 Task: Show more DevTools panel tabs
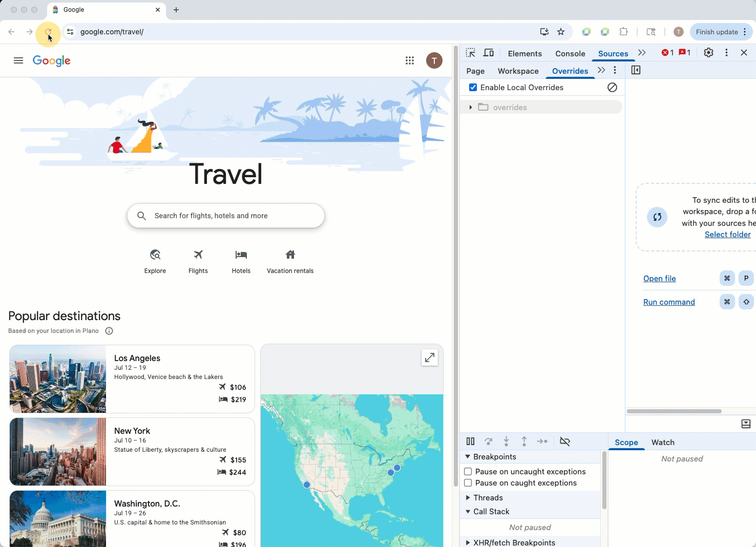642,53
